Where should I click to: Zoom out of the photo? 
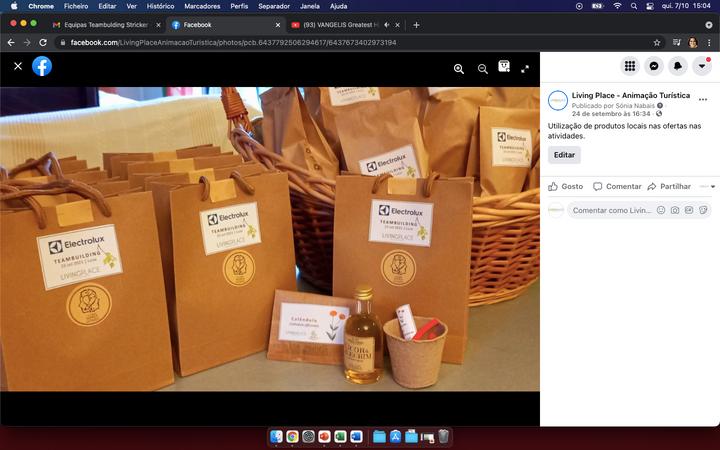pyautogui.click(x=483, y=69)
